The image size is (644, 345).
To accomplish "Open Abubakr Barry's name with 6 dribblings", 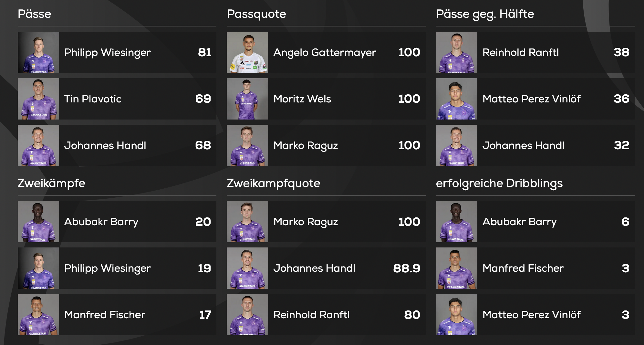I will tap(519, 222).
